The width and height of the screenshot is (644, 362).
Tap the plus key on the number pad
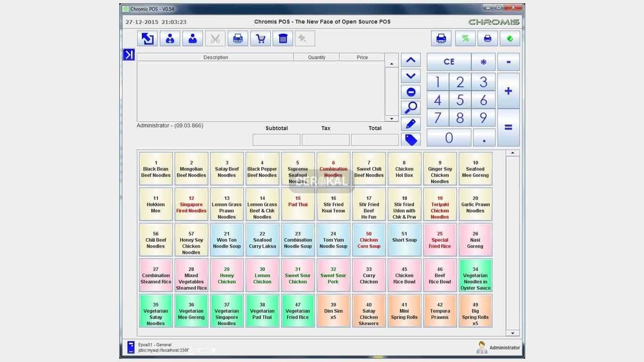508,91
